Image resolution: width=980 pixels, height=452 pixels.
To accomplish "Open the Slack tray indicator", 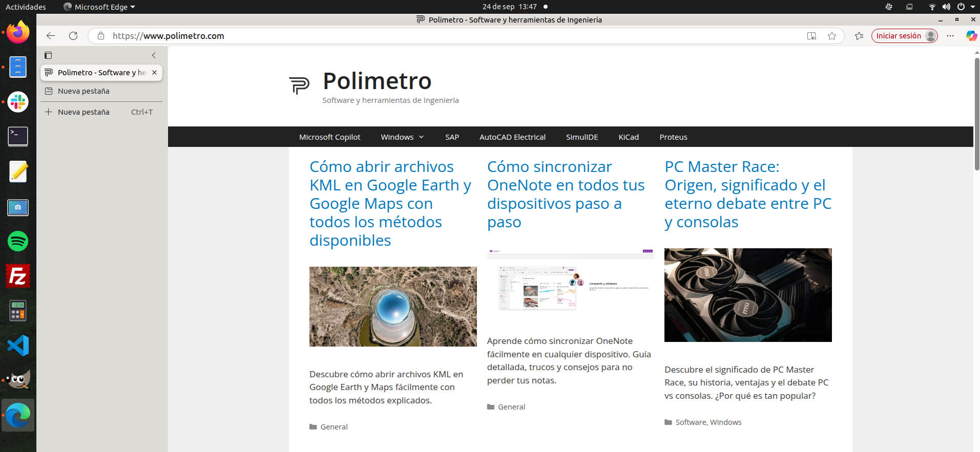I will 889,7.
